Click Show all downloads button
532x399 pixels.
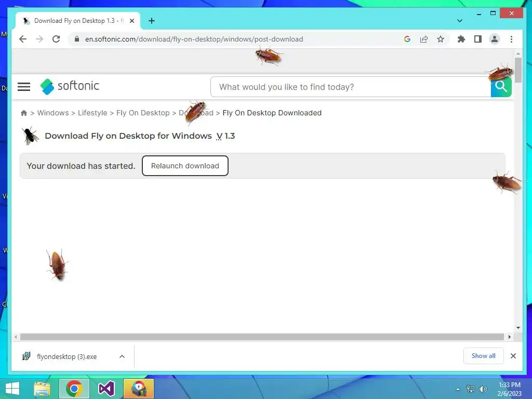point(483,355)
